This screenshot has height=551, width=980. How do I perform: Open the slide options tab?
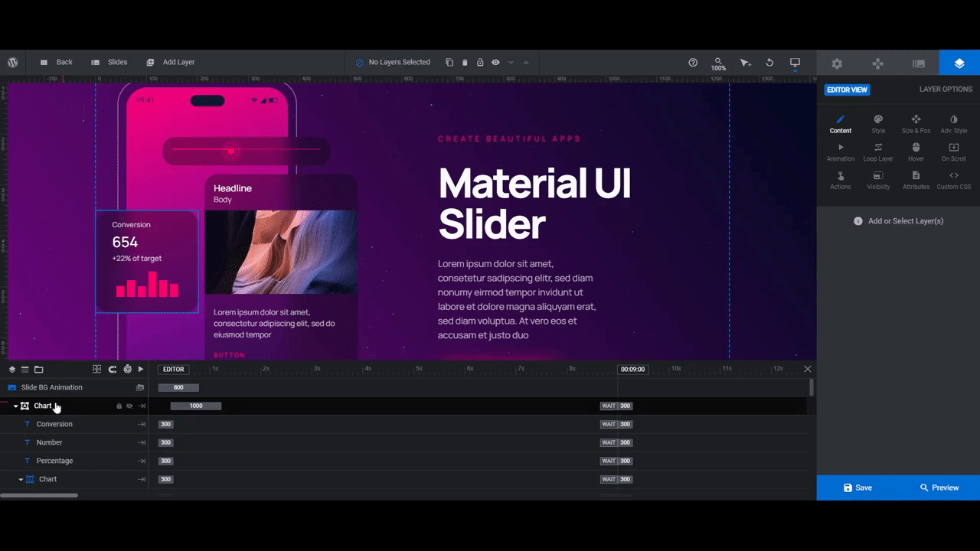(x=919, y=64)
